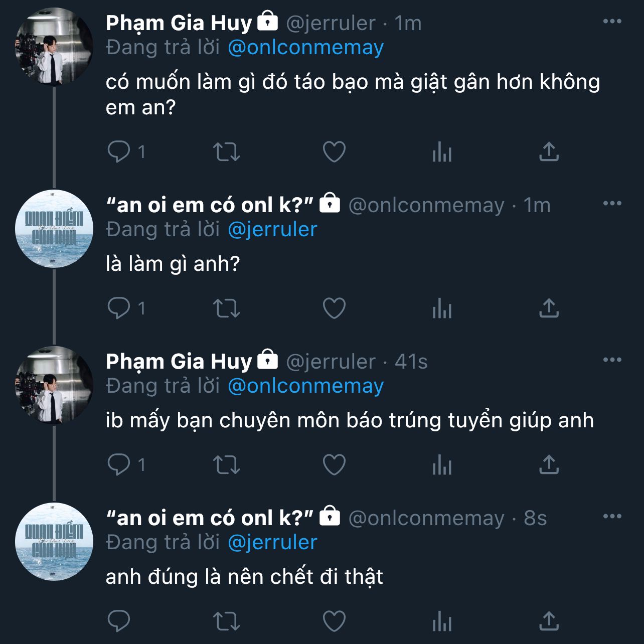Open @jerruler mention link in last tweet
The width and height of the screenshot is (644, 644).
(x=272, y=543)
